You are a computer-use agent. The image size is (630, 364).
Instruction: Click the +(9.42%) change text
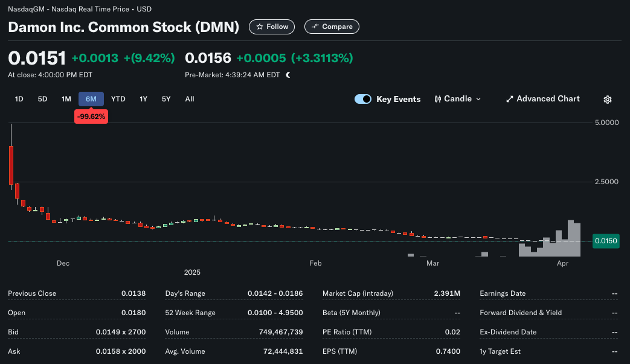click(x=149, y=58)
